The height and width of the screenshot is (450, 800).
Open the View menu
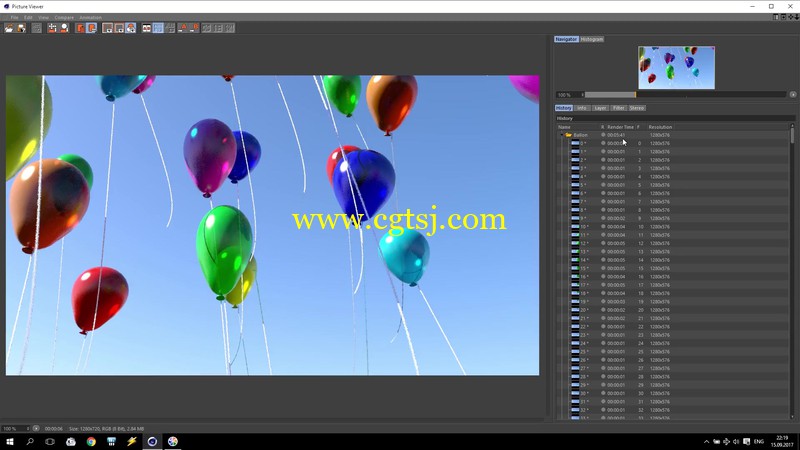pos(43,17)
